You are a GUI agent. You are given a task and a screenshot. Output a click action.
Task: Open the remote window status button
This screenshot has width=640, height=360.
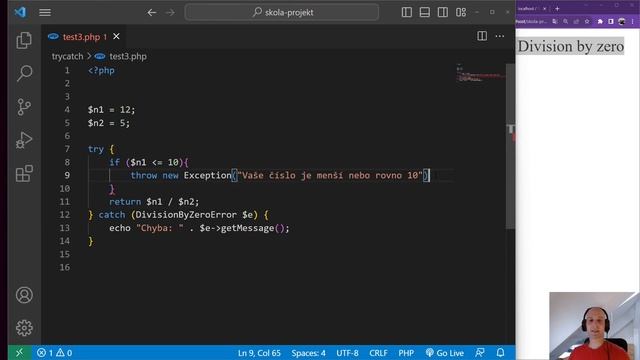coord(20,353)
